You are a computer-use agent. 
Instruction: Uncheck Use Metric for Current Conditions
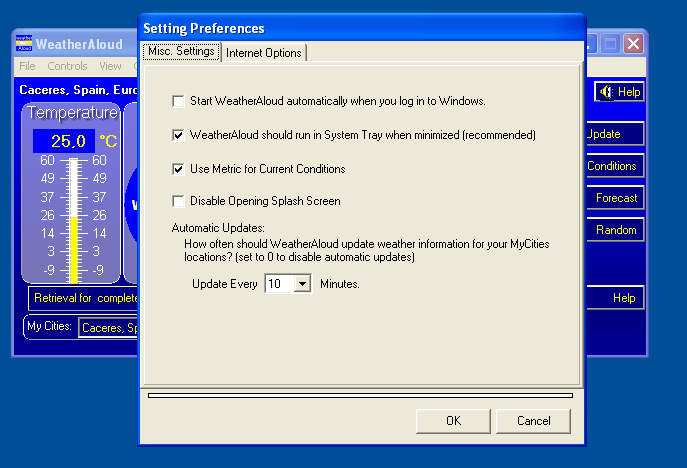(x=178, y=169)
